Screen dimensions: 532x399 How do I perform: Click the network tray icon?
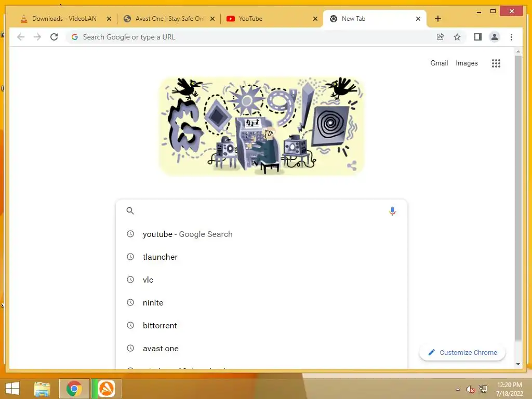[483, 389]
